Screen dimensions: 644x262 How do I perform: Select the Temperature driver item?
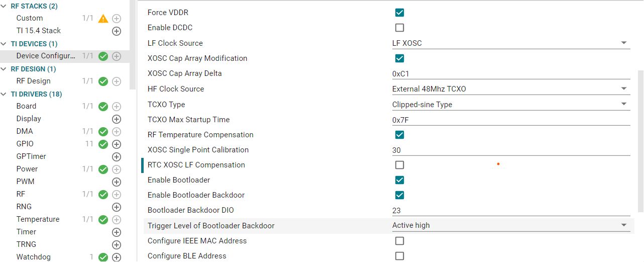(x=38, y=219)
